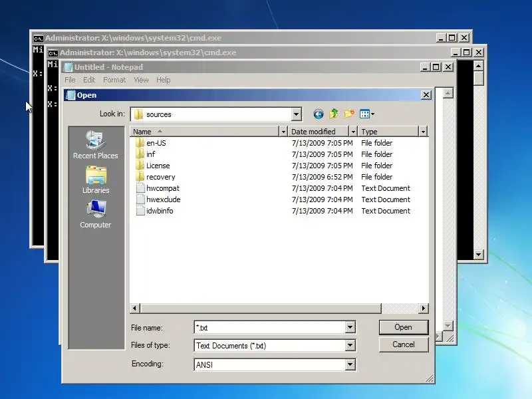Open the View menu icon in dialog toolbar
The image size is (532, 399).
pos(367,114)
